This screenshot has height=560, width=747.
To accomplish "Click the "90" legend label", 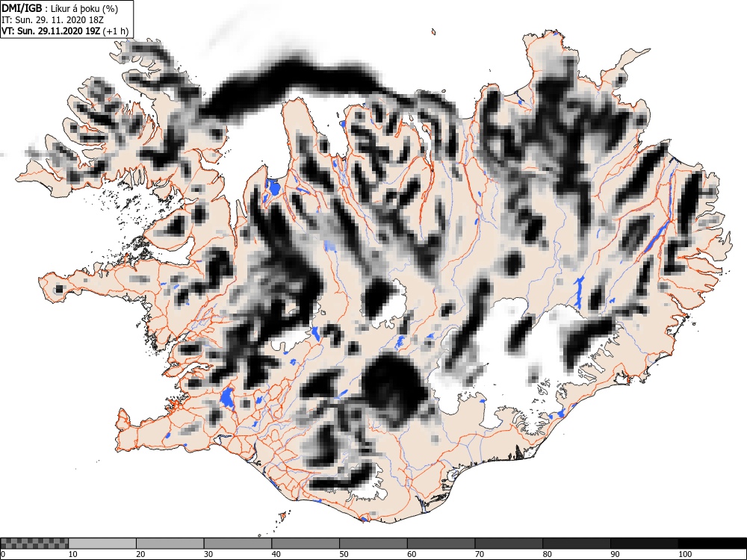I will [x=615, y=554].
